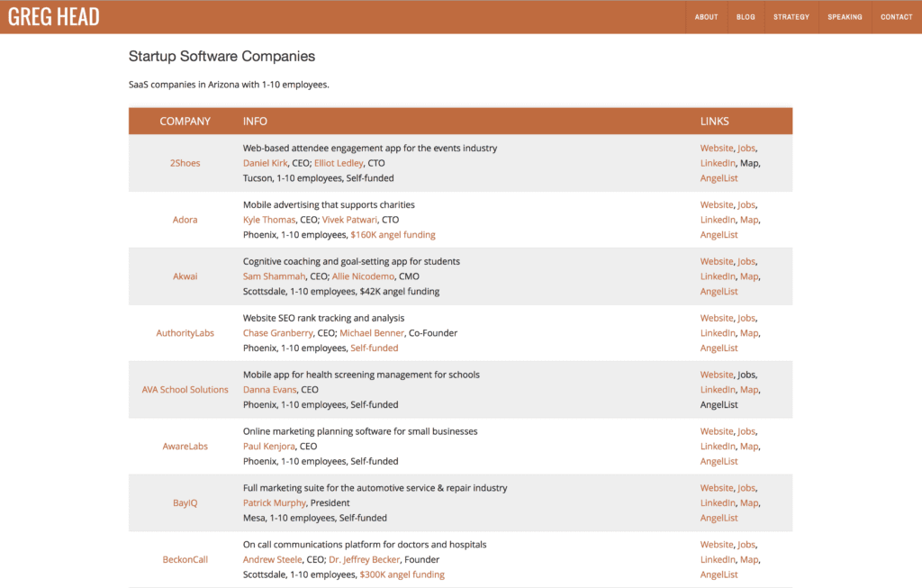The image size is (922, 588).
Task: Open the AngelList link for AwareLabs
Action: [x=719, y=461]
